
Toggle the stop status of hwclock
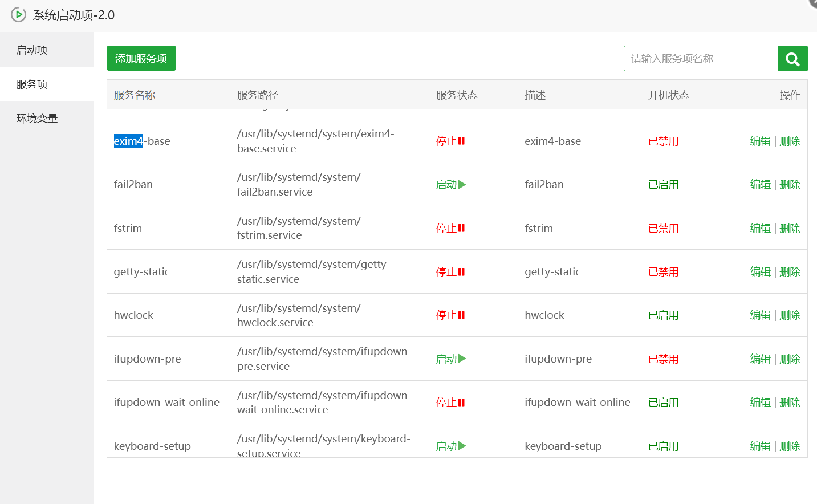click(450, 315)
